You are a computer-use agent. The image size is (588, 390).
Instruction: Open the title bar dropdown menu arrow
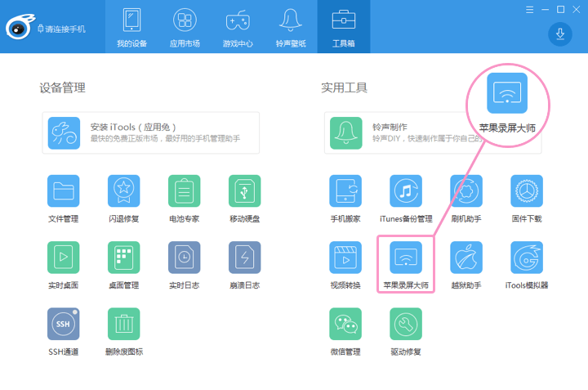click(530, 9)
